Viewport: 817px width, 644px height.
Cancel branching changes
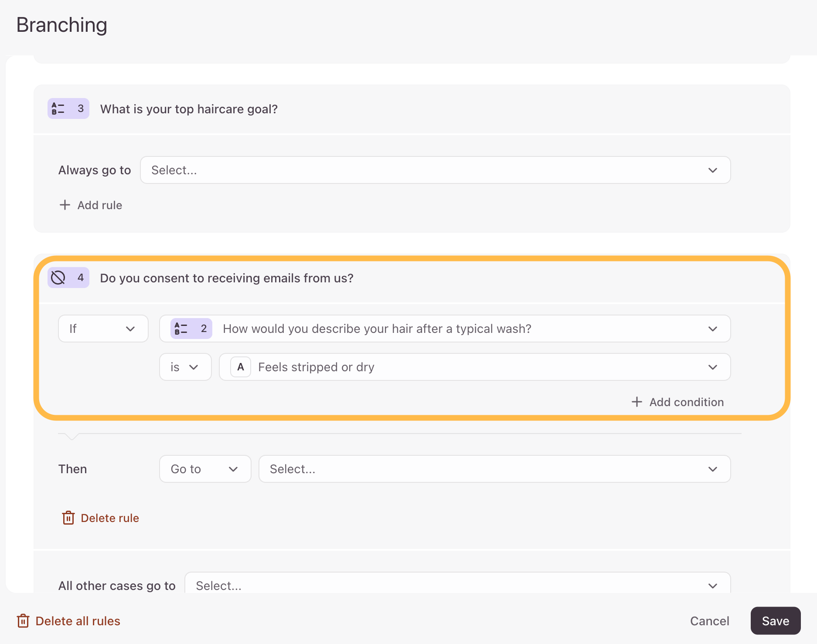(x=709, y=621)
